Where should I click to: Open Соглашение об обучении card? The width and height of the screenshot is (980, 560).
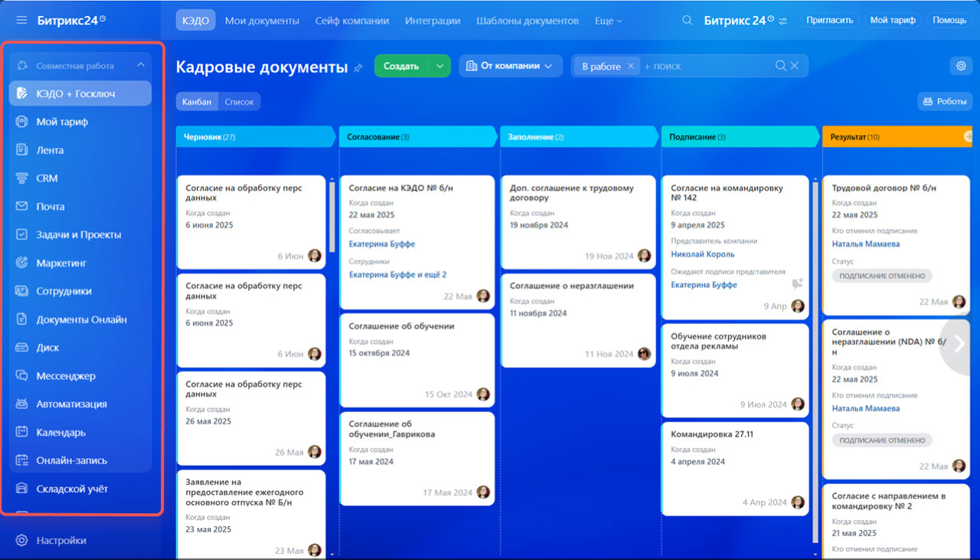416,359
